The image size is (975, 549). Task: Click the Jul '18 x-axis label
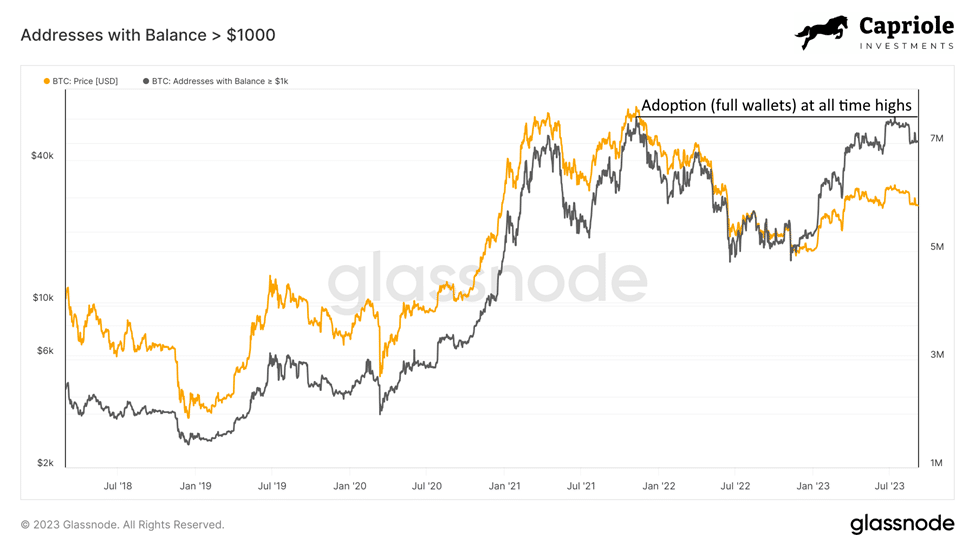pyautogui.click(x=118, y=486)
